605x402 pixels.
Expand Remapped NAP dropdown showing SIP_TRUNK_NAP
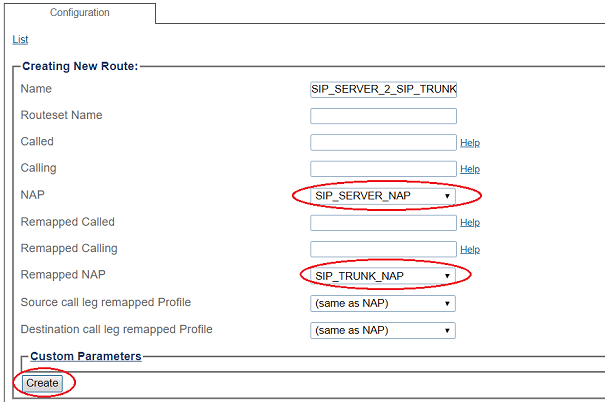click(x=383, y=276)
